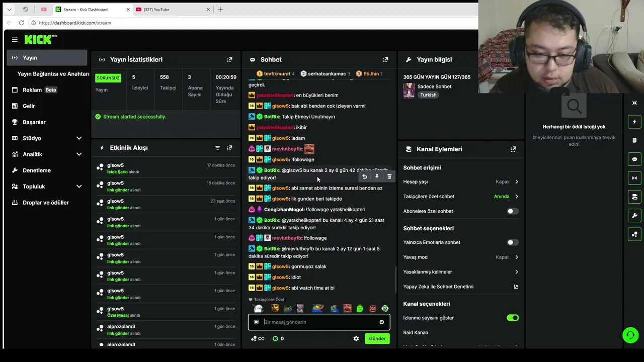The width and height of the screenshot is (644, 362).
Task: Open Takipçilere özel sohbet setting chevron
Action: (x=516, y=197)
